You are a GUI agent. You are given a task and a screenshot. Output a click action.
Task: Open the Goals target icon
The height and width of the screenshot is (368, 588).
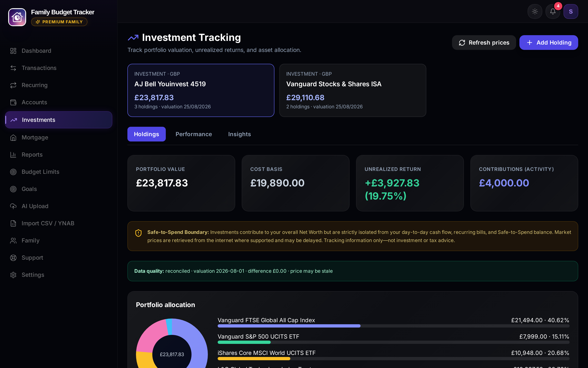tap(13, 189)
